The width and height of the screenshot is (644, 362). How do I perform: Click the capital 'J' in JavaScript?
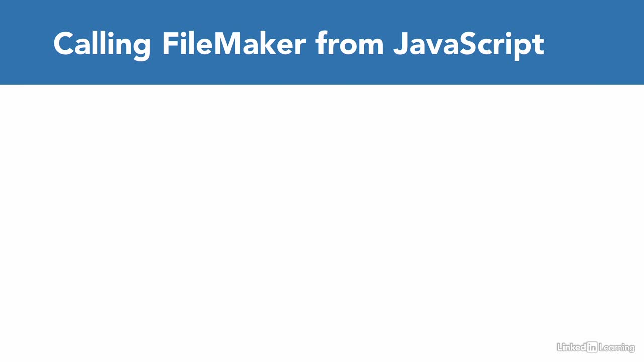400,44
